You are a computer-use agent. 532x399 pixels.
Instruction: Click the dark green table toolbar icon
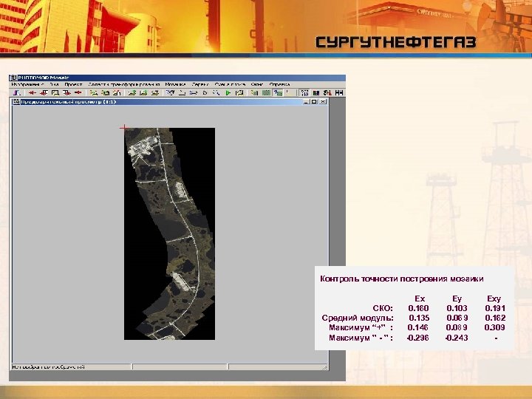tap(316, 92)
